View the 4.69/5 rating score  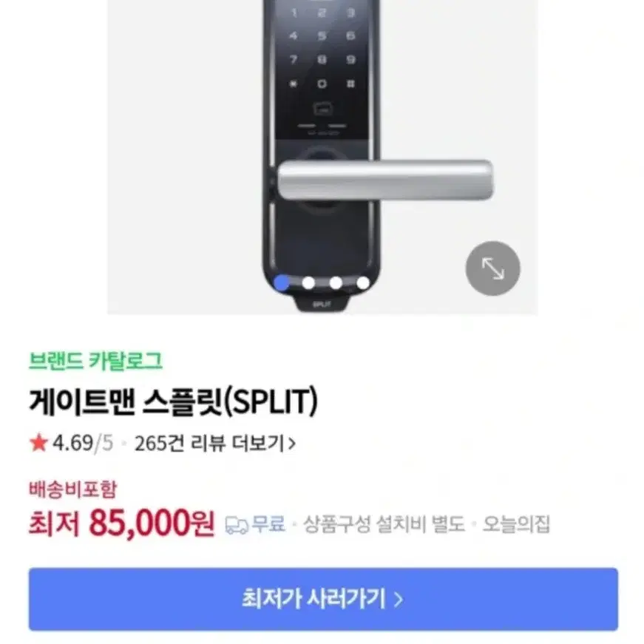coord(83,444)
